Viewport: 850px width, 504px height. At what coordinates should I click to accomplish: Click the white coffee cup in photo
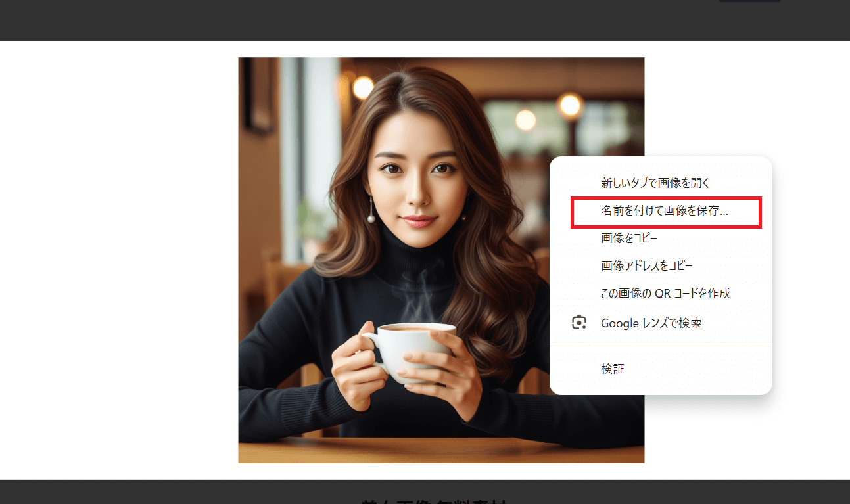pos(414,352)
